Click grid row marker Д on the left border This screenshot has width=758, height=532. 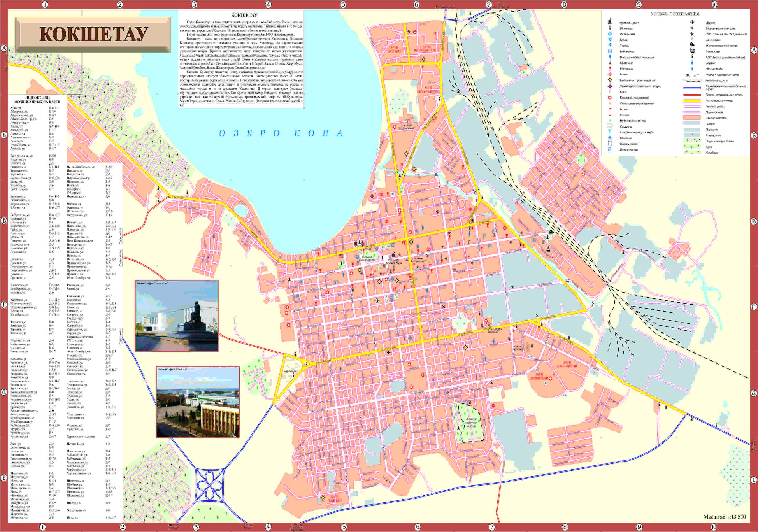[4, 392]
